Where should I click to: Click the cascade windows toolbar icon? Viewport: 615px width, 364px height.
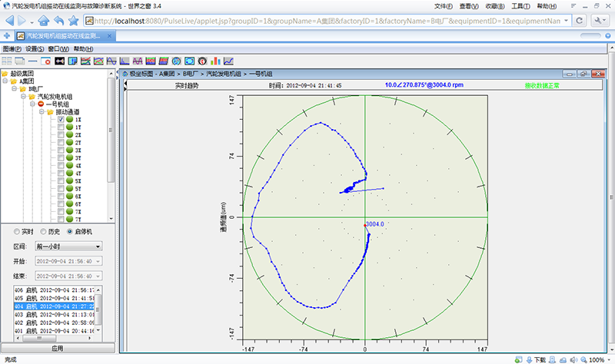tap(20, 61)
